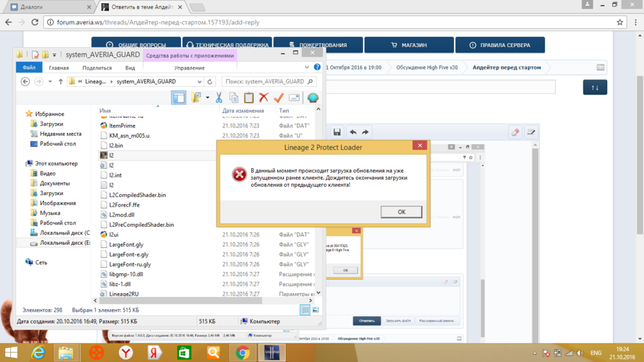The width and height of the screenshot is (644, 362).
Task: Open Google Chrome from the taskbar
Action: (x=243, y=352)
